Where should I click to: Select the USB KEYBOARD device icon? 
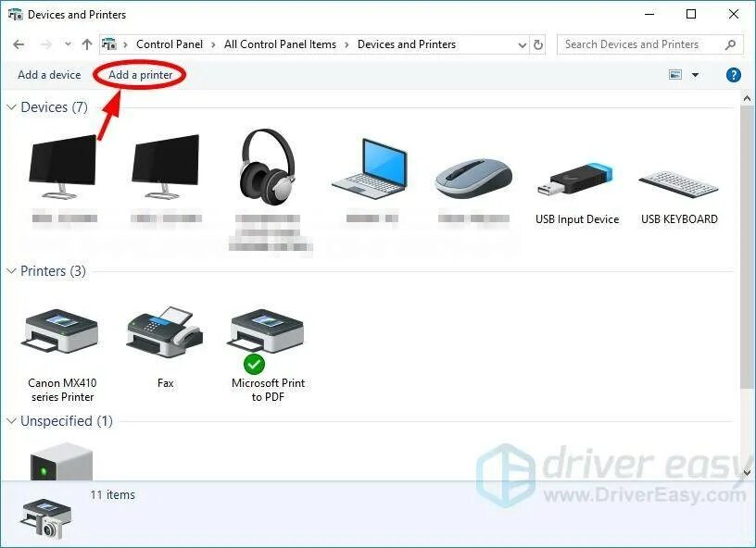pyautogui.click(x=678, y=184)
